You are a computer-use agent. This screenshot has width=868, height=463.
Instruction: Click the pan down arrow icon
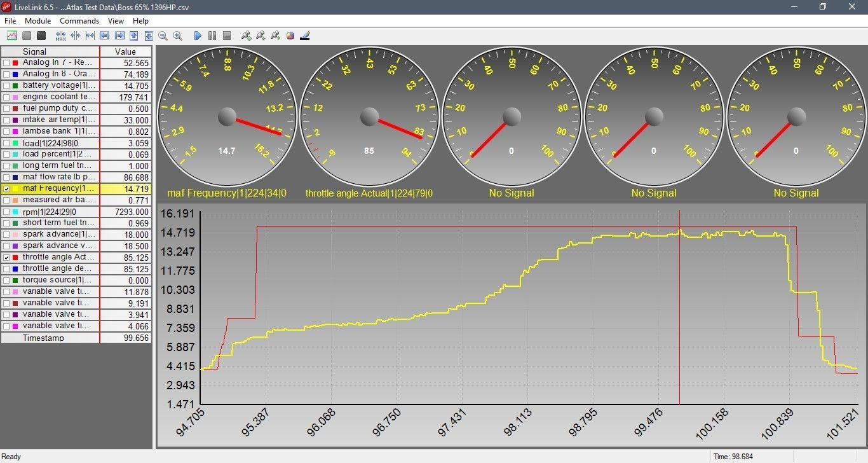point(149,36)
